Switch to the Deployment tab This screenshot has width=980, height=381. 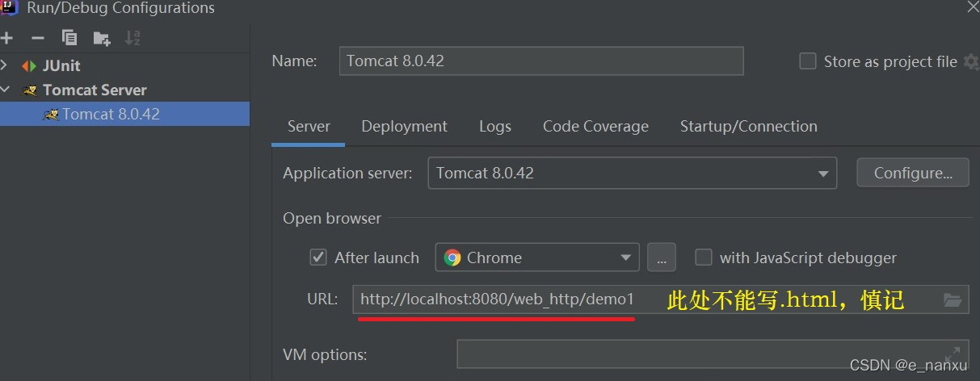point(404,127)
